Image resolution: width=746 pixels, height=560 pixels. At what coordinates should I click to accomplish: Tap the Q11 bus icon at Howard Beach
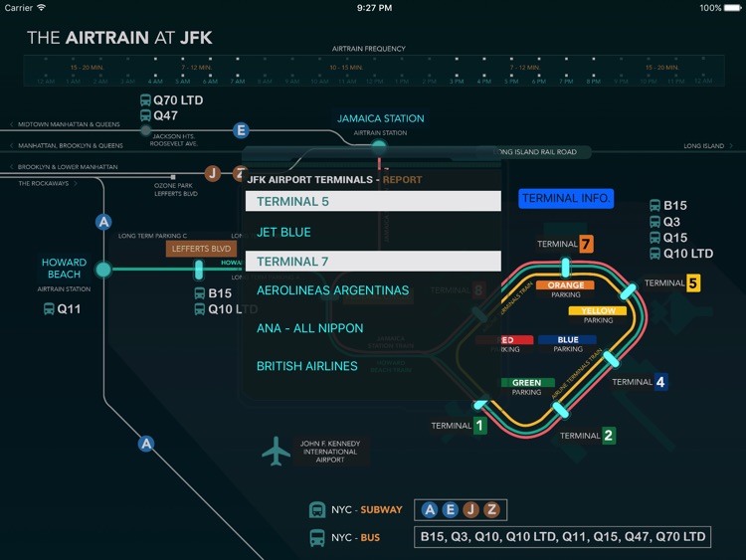(x=49, y=308)
